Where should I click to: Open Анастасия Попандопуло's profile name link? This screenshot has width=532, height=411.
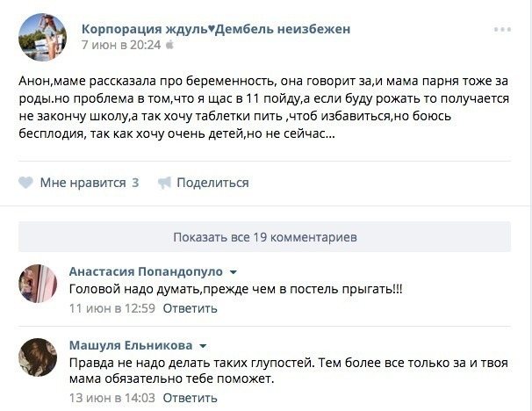pyautogui.click(x=146, y=271)
